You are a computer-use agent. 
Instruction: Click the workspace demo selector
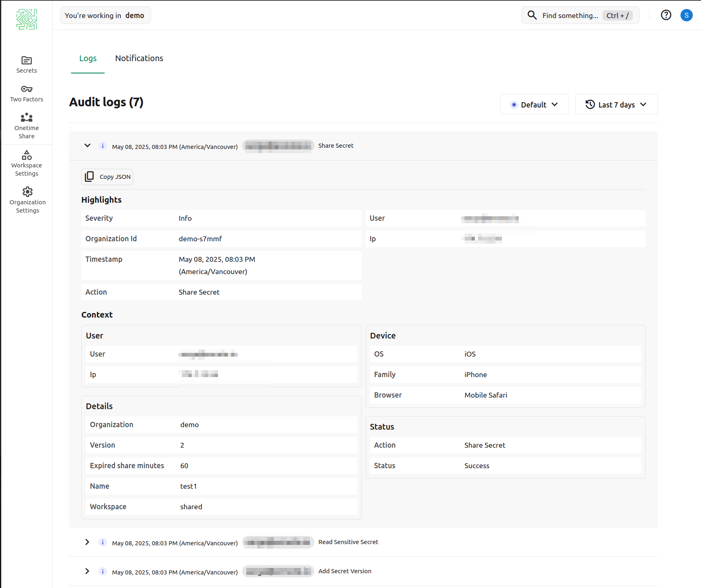[105, 15]
